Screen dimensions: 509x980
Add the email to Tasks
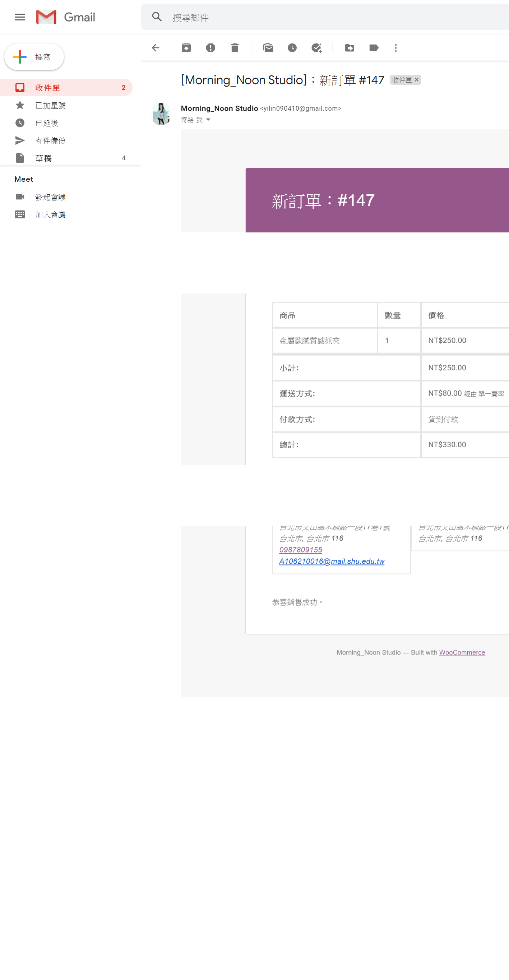pyautogui.click(x=316, y=48)
